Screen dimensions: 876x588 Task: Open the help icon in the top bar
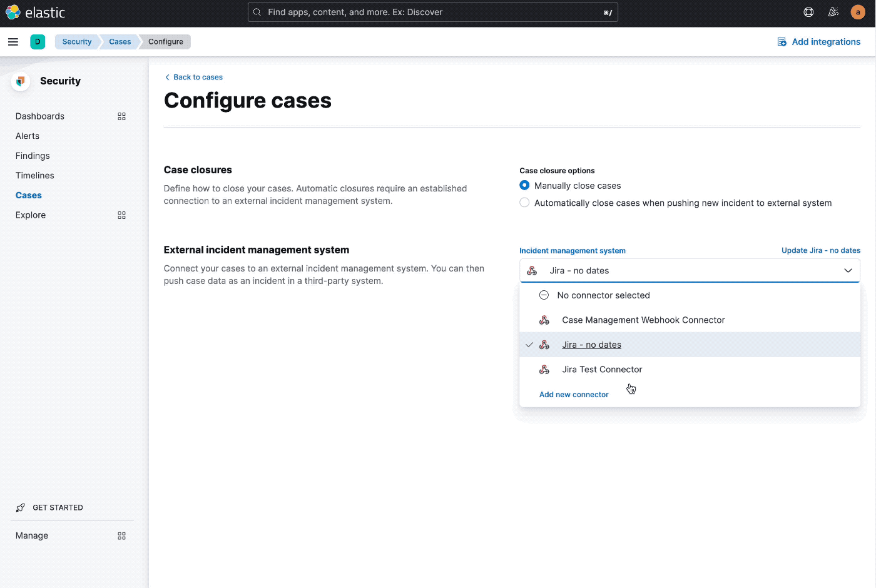pos(808,12)
